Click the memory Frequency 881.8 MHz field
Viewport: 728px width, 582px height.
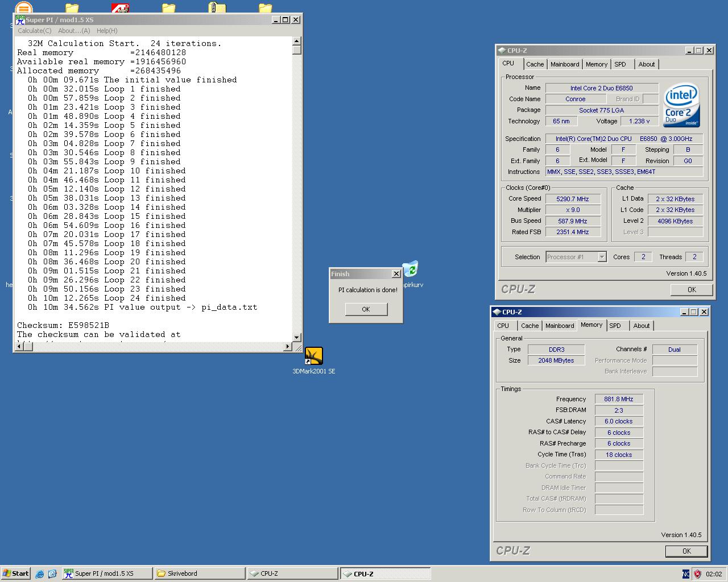coord(619,399)
